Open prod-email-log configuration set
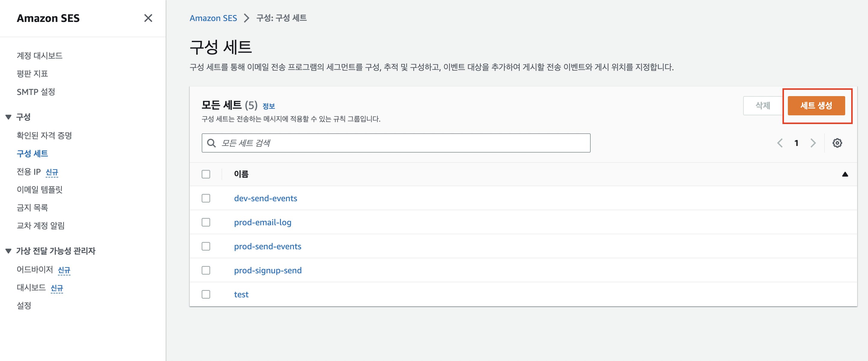 click(263, 223)
